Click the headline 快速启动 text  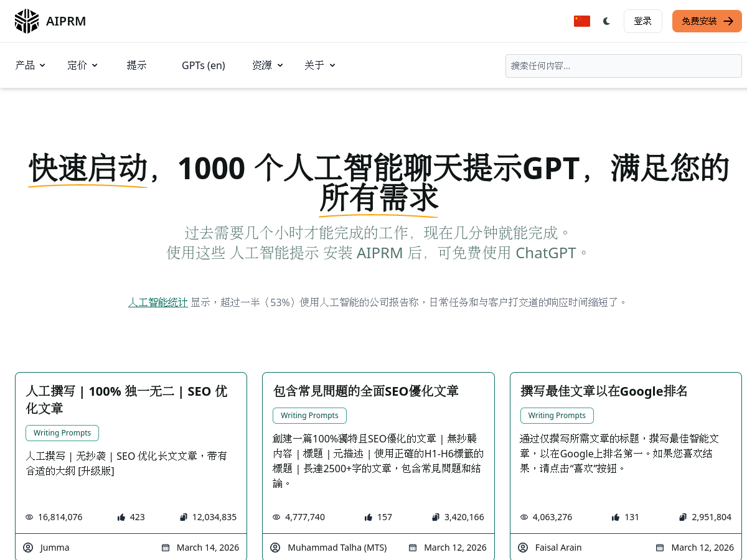tap(88, 168)
